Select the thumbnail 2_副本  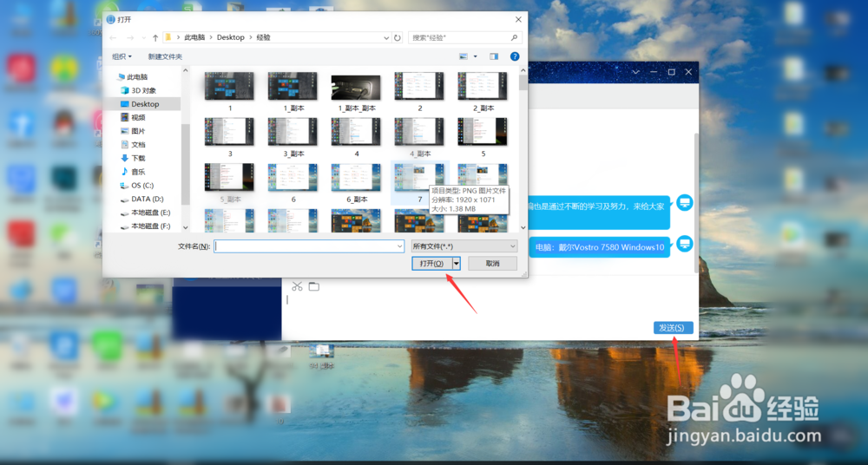point(483,91)
